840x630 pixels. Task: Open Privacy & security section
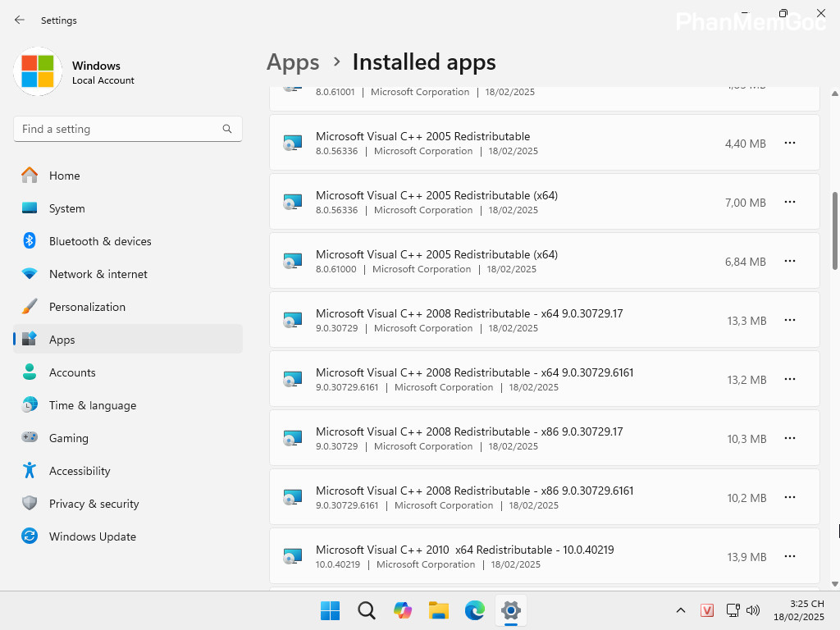click(x=94, y=504)
